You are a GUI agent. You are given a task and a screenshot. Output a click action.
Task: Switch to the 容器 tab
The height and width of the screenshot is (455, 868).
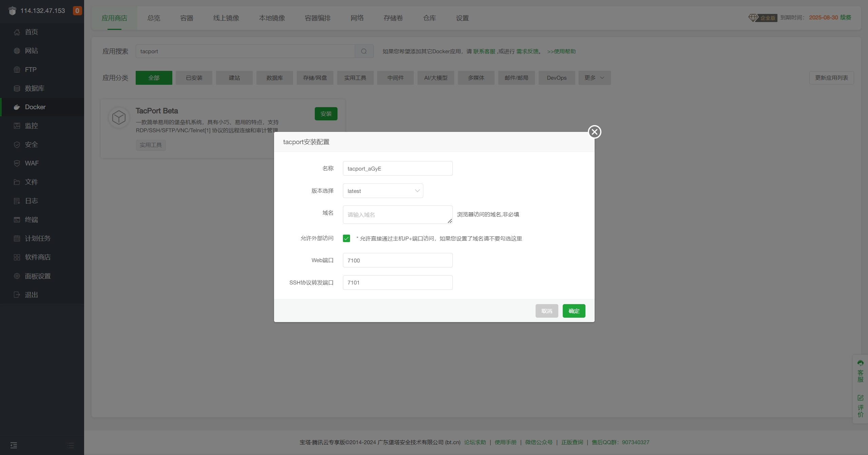point(187,18)
